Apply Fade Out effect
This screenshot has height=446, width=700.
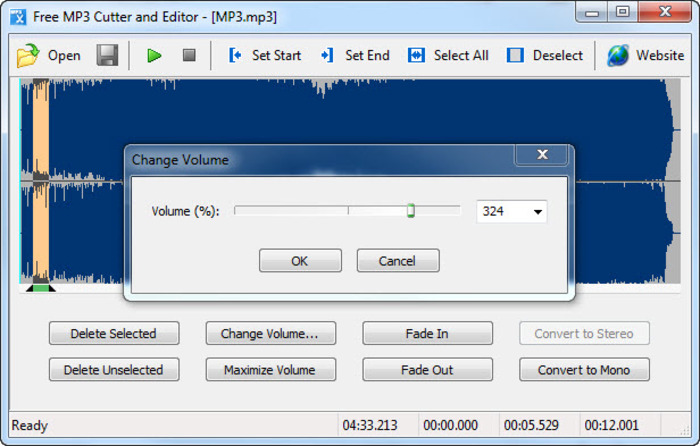pos(427,370)
